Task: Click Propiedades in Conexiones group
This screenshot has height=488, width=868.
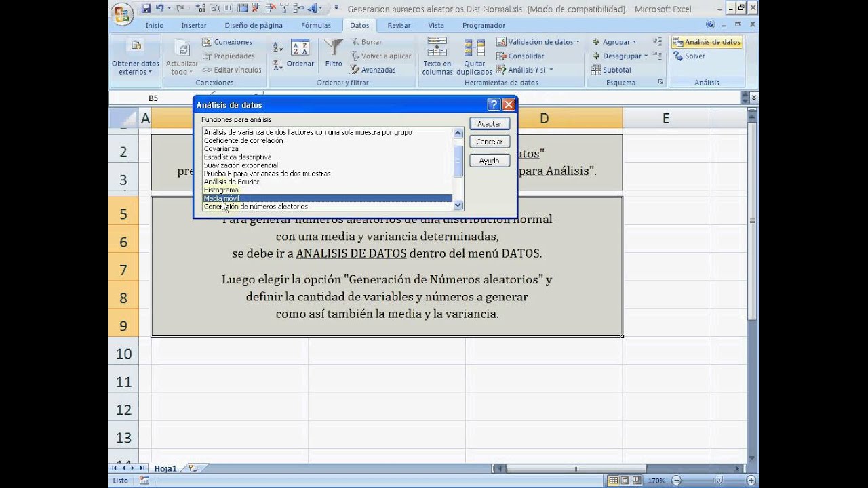Action: coord(229,56)
